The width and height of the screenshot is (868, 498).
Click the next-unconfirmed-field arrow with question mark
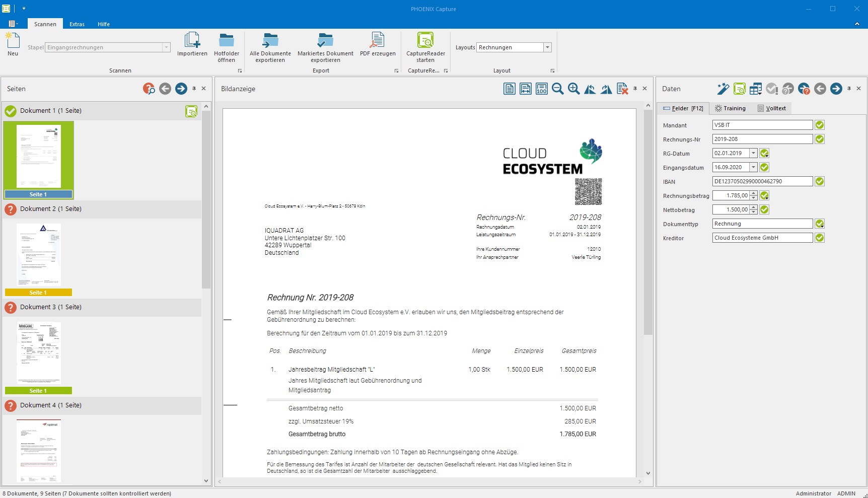click(x=804, y=89)
